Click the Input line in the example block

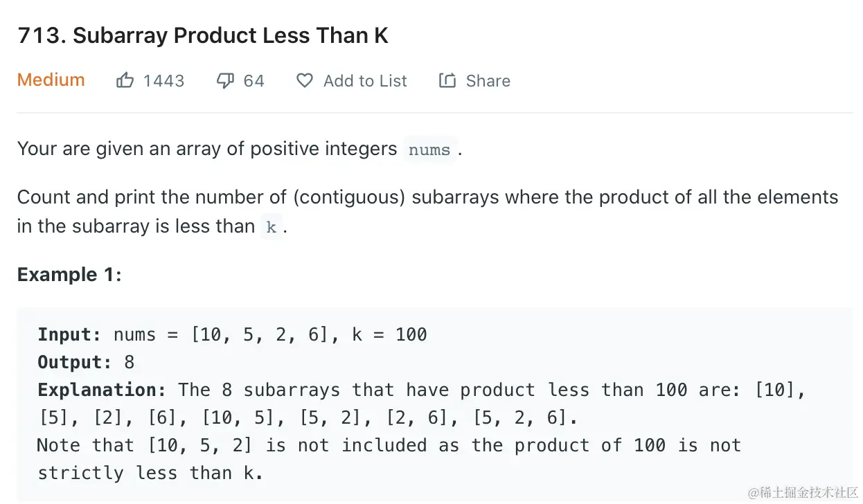pos(232,335)
